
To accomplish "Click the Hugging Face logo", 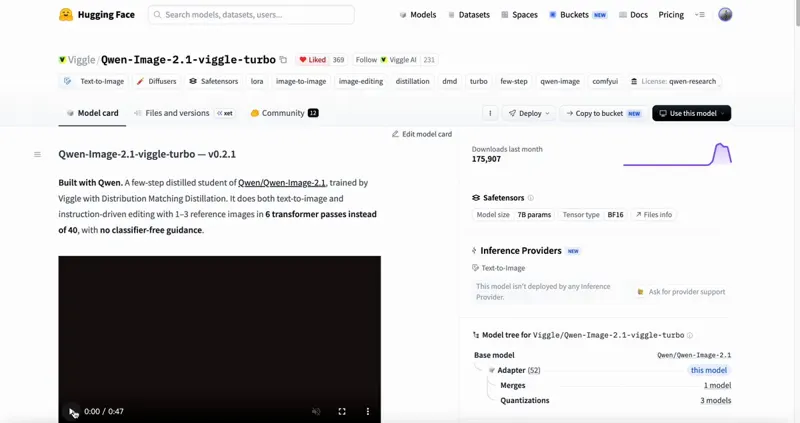I will 97,15.
